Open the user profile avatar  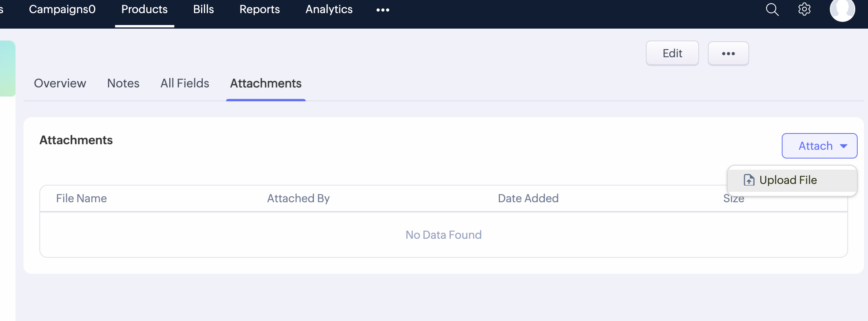tap(842, 10)
